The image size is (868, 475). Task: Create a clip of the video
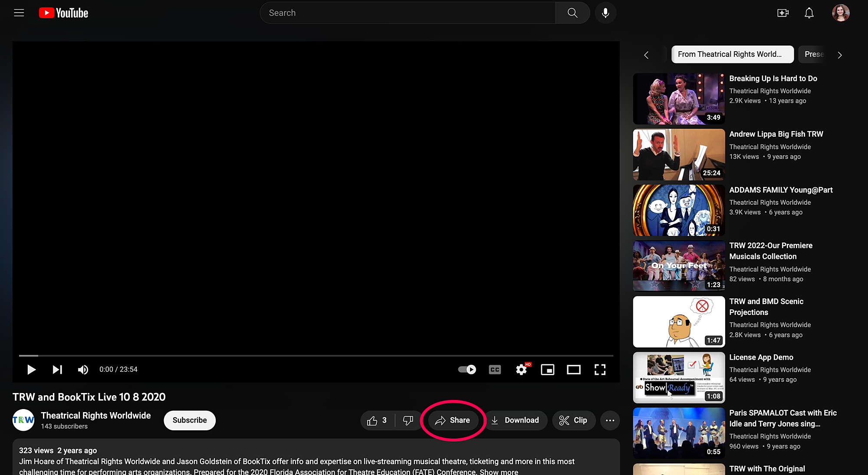(573, 420)
